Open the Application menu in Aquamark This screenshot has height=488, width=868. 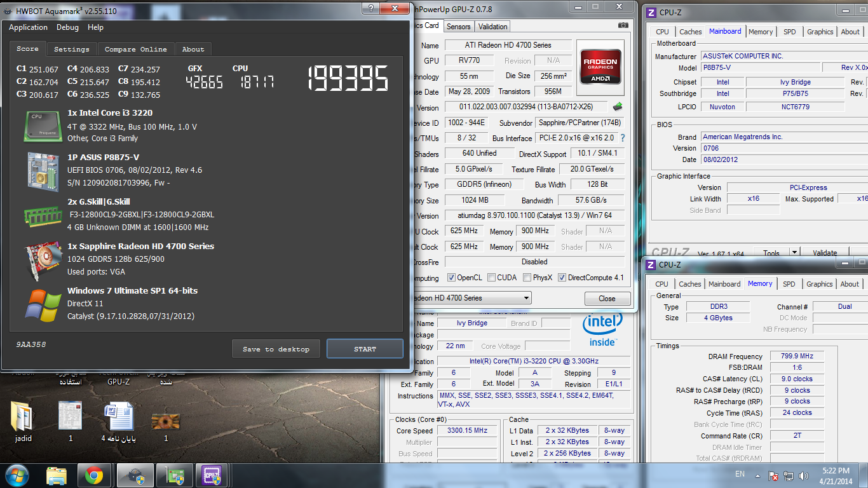28,27
